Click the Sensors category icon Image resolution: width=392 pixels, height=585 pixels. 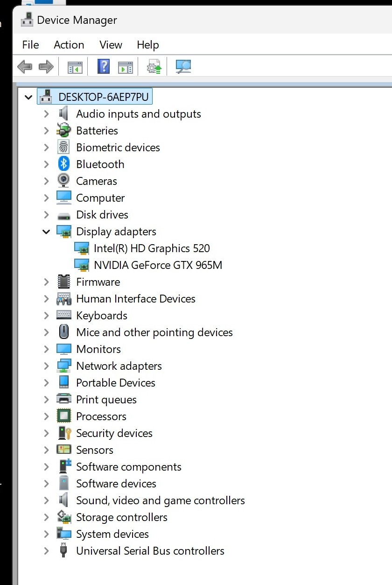(64, 450)
